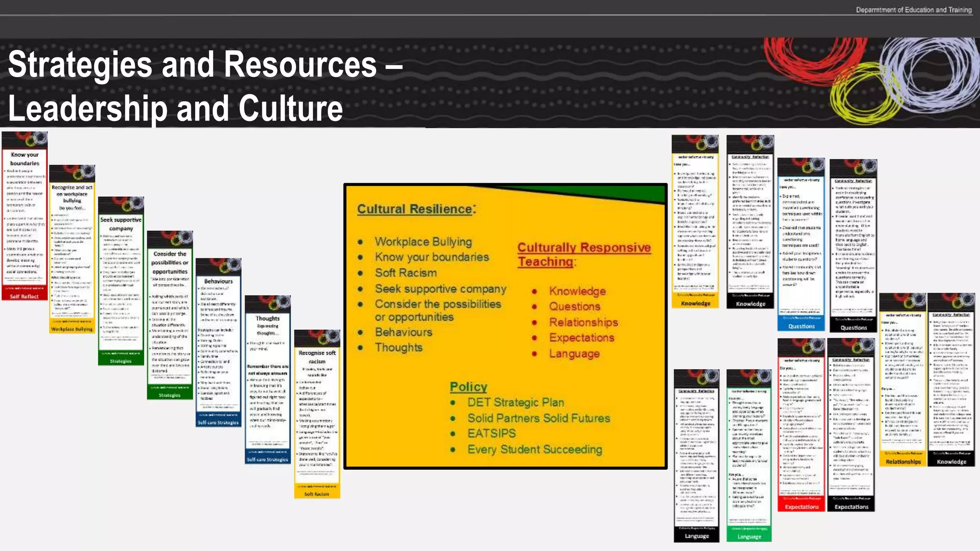Image resolution: width=980 pixels, height=551 pixels.
Task: Click 'Consider the possibilities or opportunities' bullet in center
Action: pos(438,310)
